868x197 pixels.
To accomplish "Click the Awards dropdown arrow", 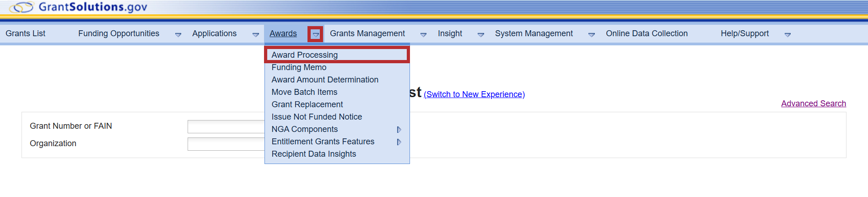I will (316, 34).
